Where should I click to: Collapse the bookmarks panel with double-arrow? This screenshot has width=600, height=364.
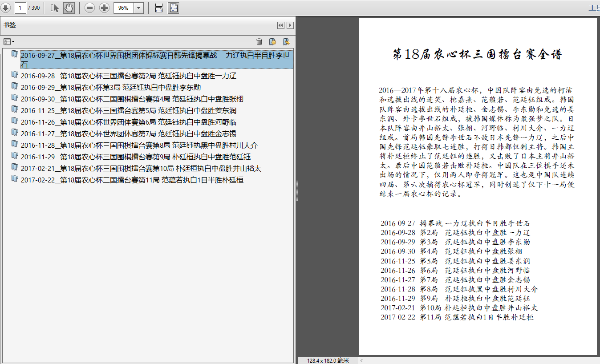[280, 25]
